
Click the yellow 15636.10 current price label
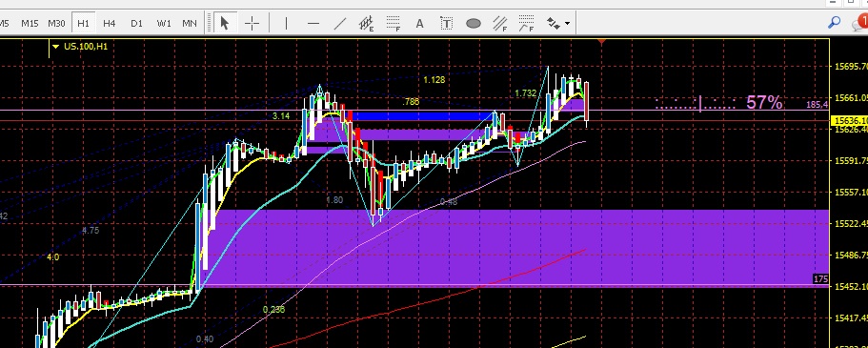pyautogui.click(x=850, y=120)
